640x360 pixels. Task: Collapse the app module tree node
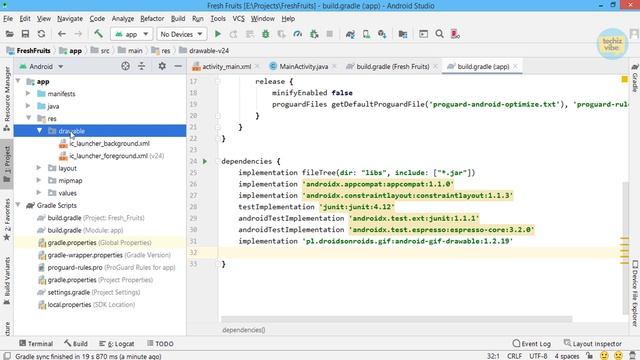(x=18, y=81)
